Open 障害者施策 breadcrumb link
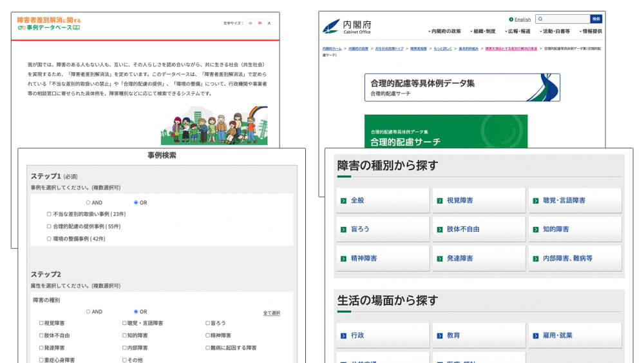The height and width of the screenshot is (363, 644). tap(419, 48)
